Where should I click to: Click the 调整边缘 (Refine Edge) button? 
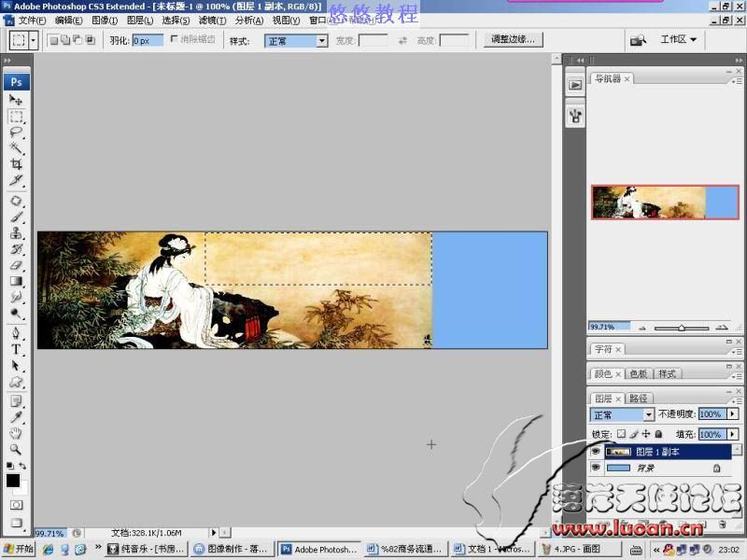[x=513, y=39]
